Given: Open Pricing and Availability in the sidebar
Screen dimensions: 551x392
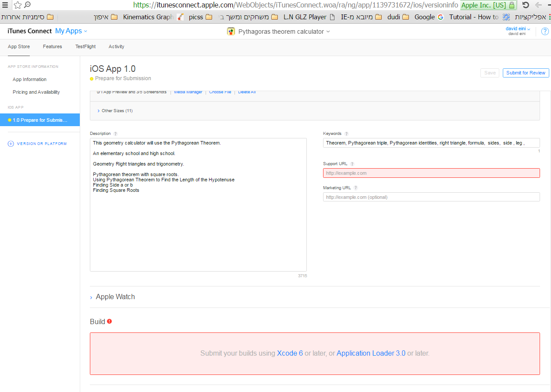Looking at the screenshot, I should point(36,92).
